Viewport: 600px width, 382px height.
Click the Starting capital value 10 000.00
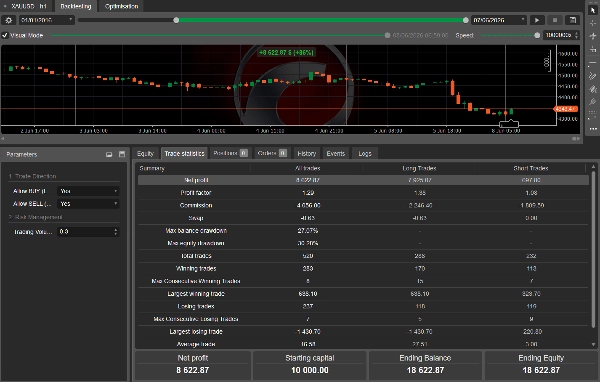tap(310, 370)
